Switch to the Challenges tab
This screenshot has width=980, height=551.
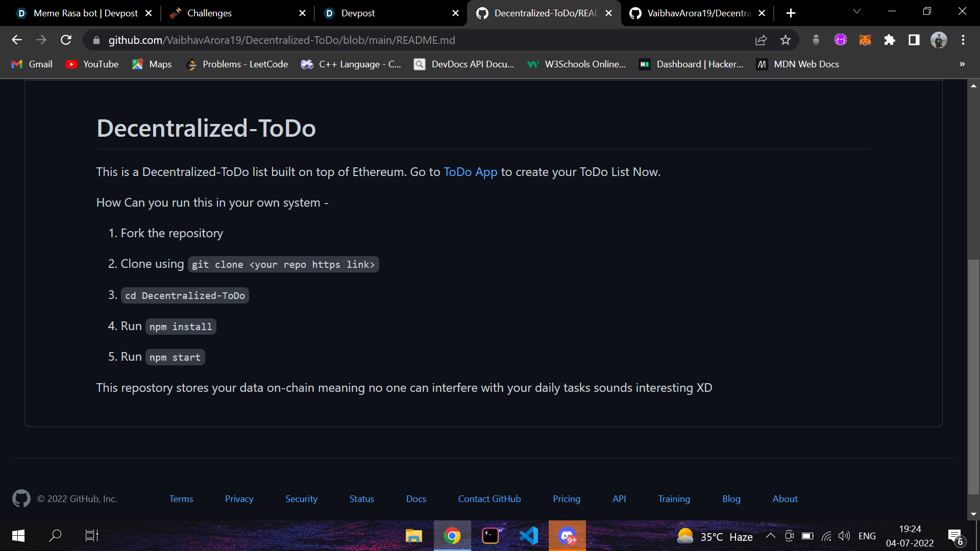point(209,13)
